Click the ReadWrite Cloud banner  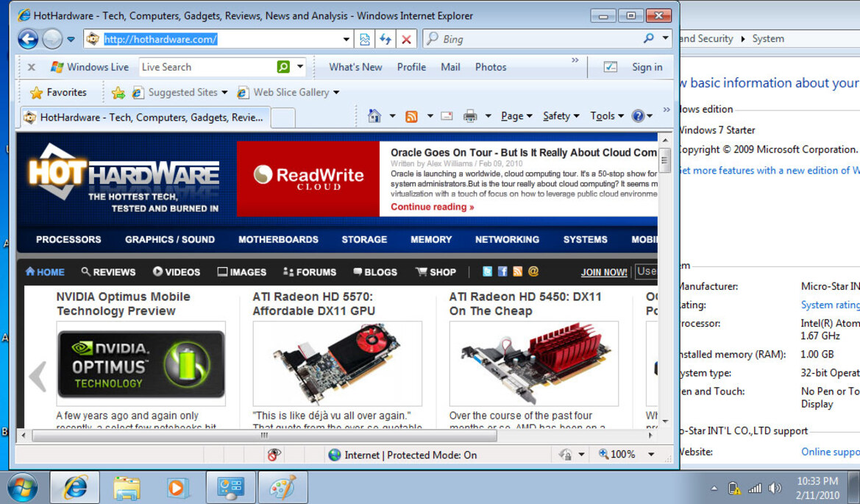(x=308, y=179)
